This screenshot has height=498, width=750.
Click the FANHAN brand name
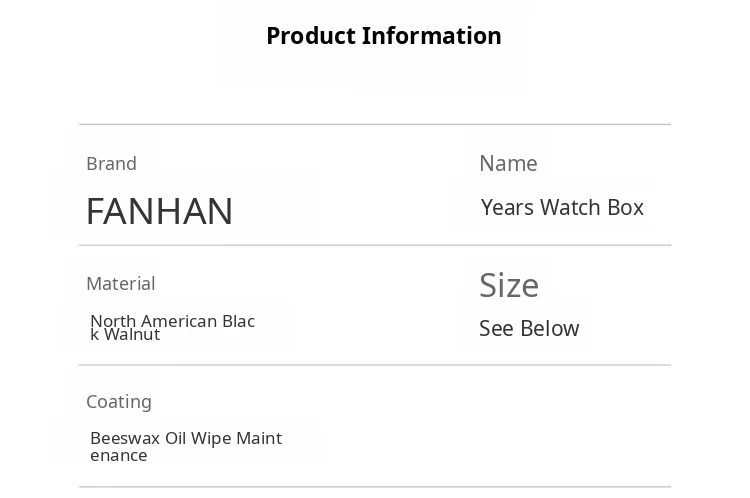(x=159, y=211)
